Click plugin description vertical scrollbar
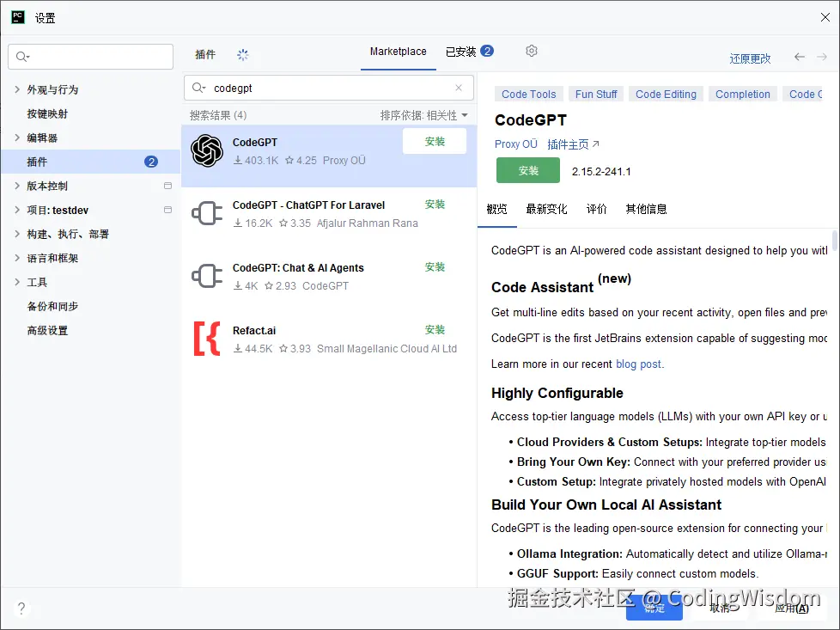 [x=834, y=240]
